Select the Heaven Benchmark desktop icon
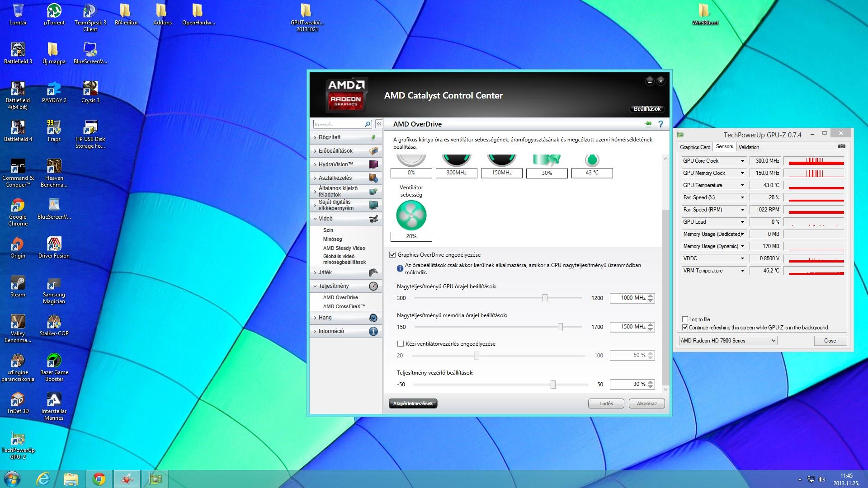 tap(54, 173)
